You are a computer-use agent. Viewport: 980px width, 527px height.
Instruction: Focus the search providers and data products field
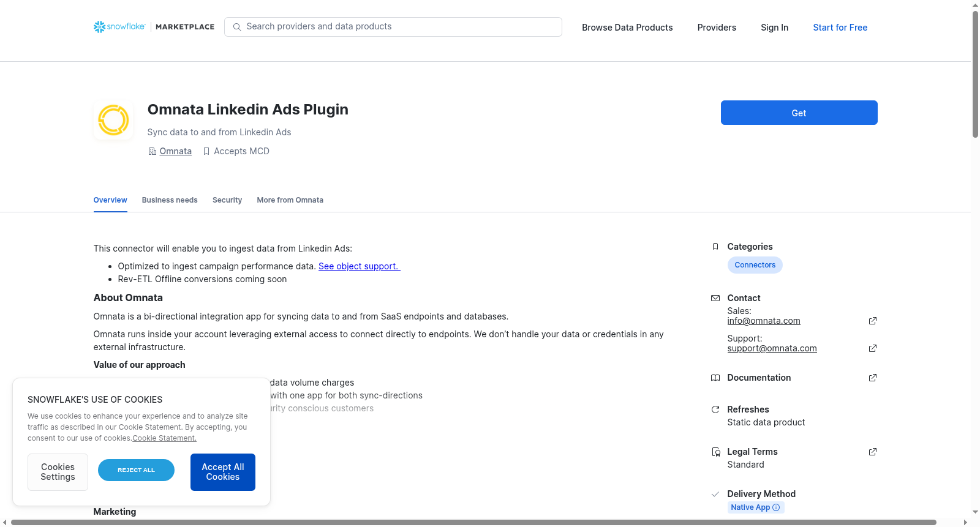tap(393, 27)
